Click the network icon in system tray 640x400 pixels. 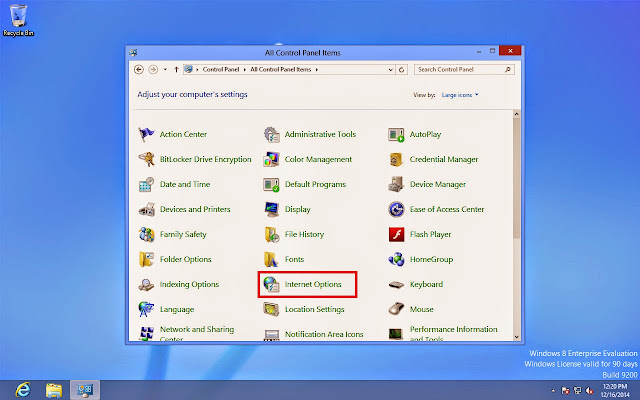pyautogui.click(x=577, y=391)
